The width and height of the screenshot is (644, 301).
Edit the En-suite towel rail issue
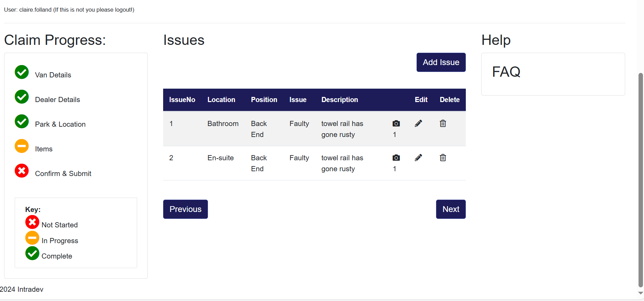tap(418, 158)
